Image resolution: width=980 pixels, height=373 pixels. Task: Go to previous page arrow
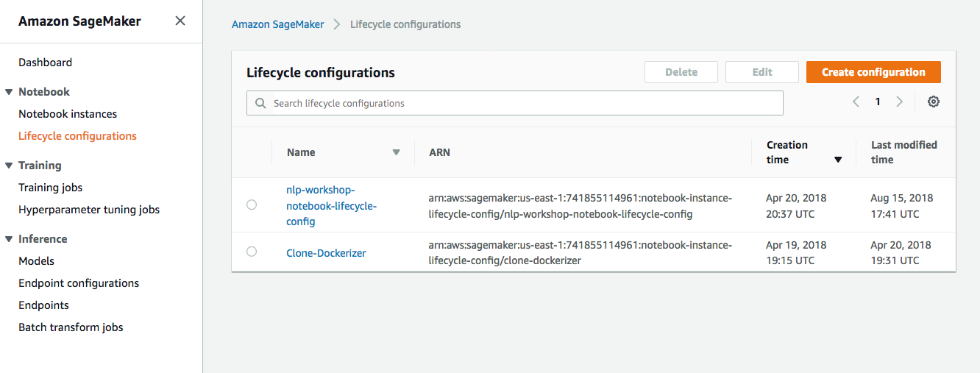(856, 102)
